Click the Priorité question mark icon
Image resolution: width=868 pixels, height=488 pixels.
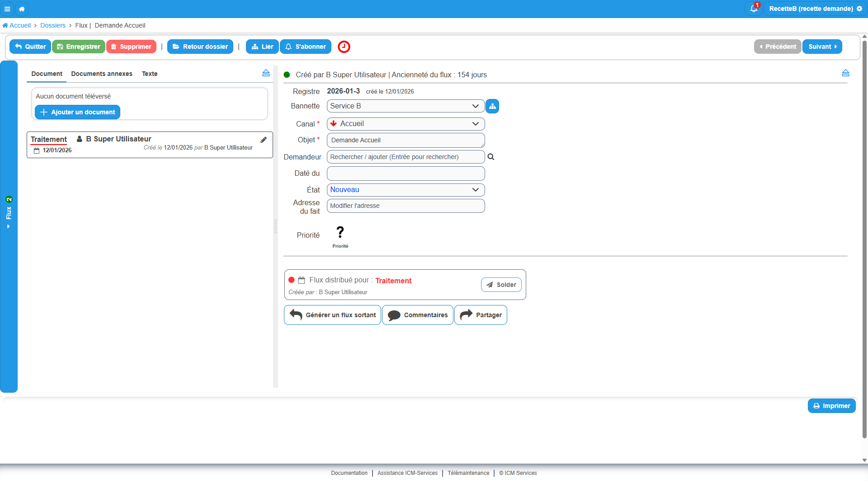pyautogui.click(x=340, y=232)
